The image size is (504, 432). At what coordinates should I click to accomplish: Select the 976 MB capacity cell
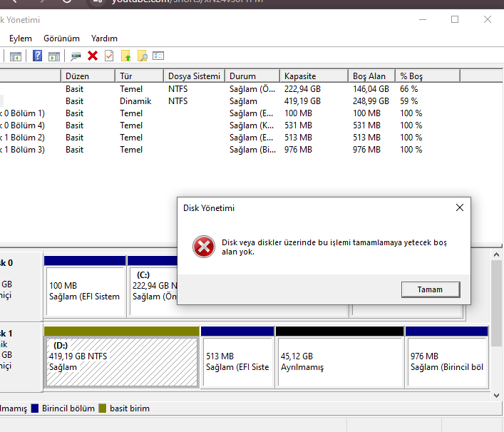tap(298, 150)
